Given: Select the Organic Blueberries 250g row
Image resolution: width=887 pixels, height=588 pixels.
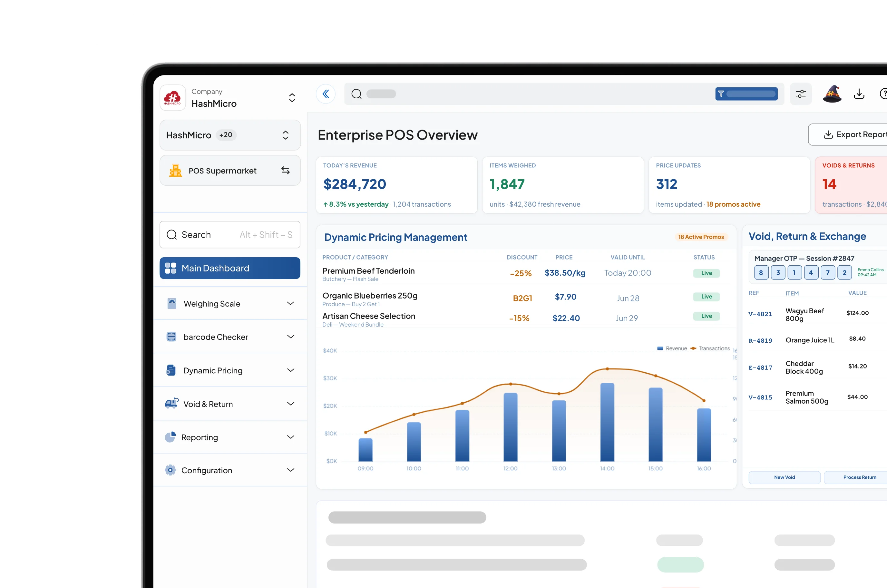Looking at the screenshot, I should [x=526, y=298].
